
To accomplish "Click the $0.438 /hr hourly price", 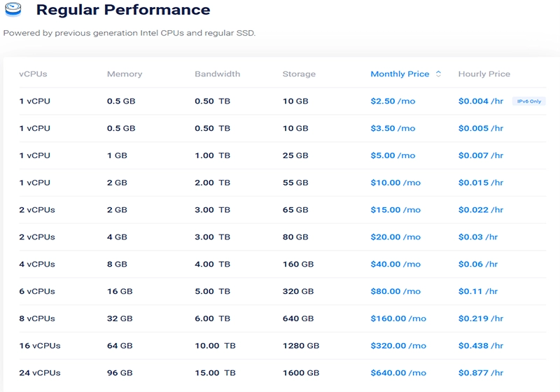I will (x=480, y=346).
